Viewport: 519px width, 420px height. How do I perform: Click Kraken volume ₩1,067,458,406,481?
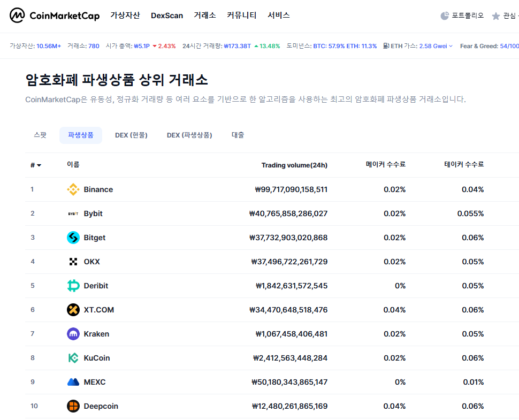coord(291,334)
